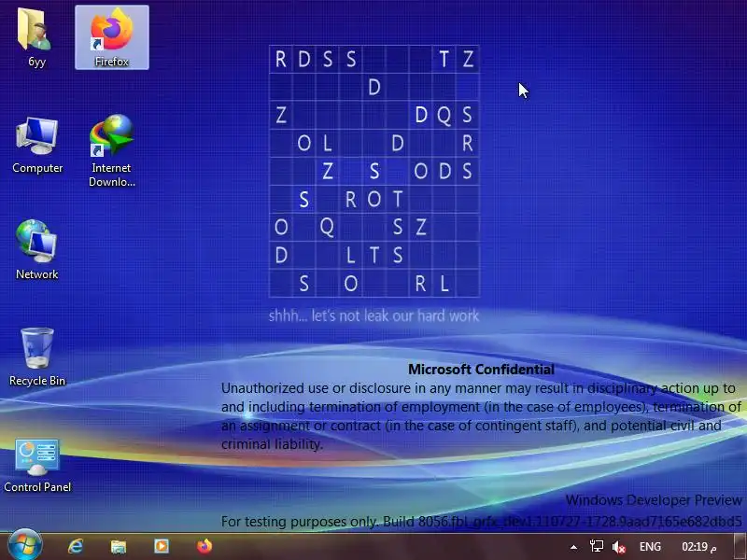Click the Show desktop button
Viewport: 747px width, 560px height.
[x=740, y=547]
